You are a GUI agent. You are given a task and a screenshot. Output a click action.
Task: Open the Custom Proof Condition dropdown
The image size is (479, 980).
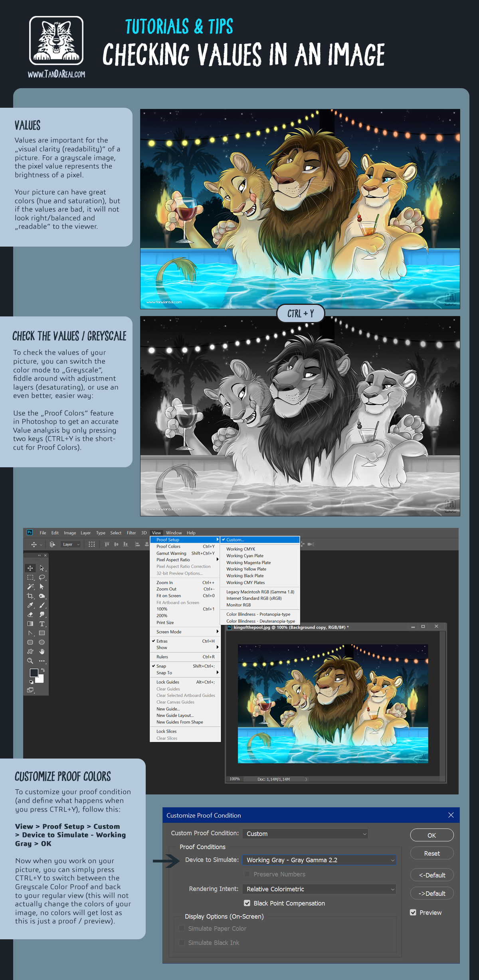pos(305,834)
